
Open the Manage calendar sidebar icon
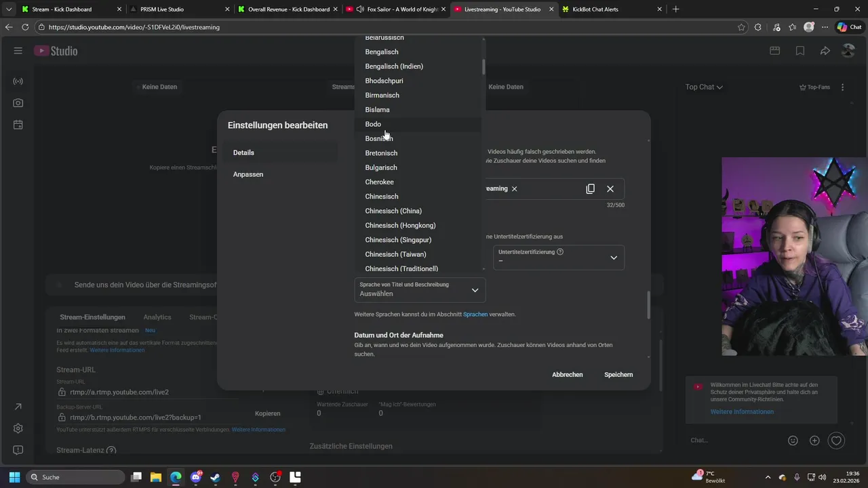click(x=18, y=125)
